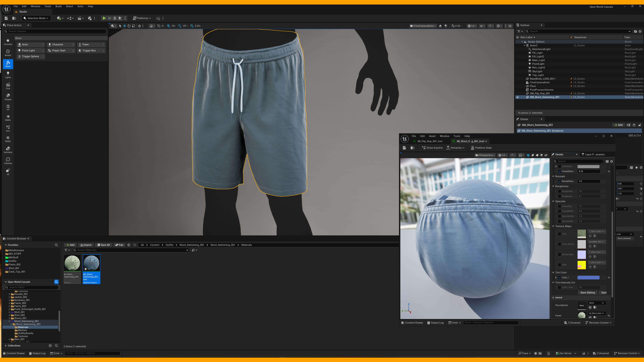
Task: Click the ColorMood gray swatch
Action: (588, 167)
